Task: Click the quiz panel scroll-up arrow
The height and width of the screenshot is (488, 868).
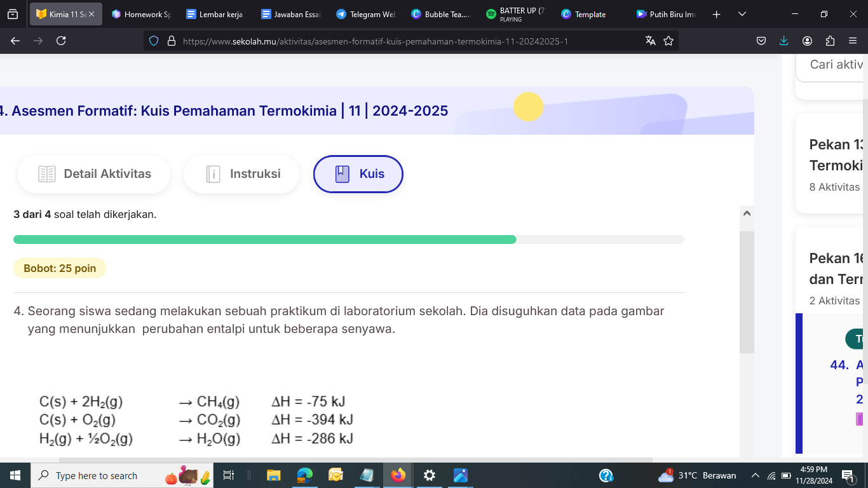Action: 747,213
